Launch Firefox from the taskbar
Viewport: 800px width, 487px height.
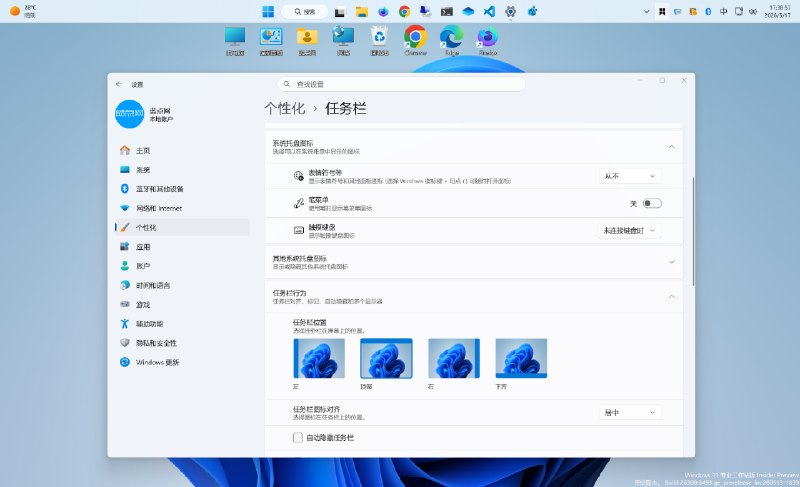383,11
